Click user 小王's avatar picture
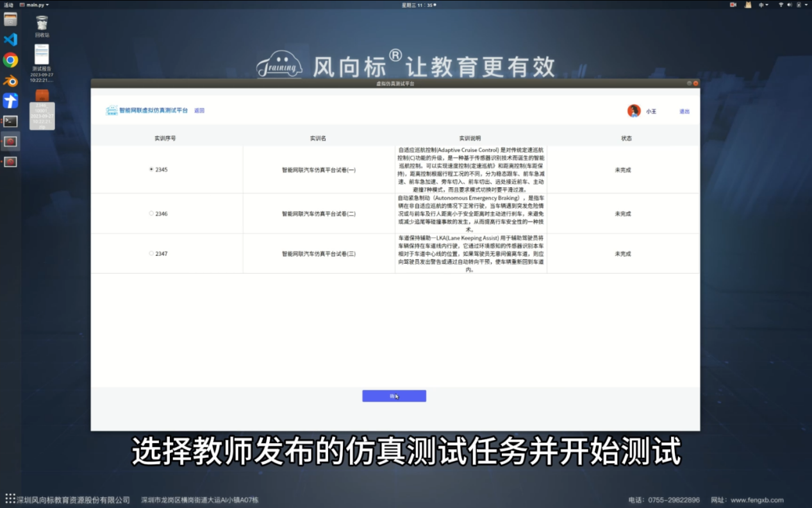Viewport: 812px width, 508px height. click(x=633, y=110)
